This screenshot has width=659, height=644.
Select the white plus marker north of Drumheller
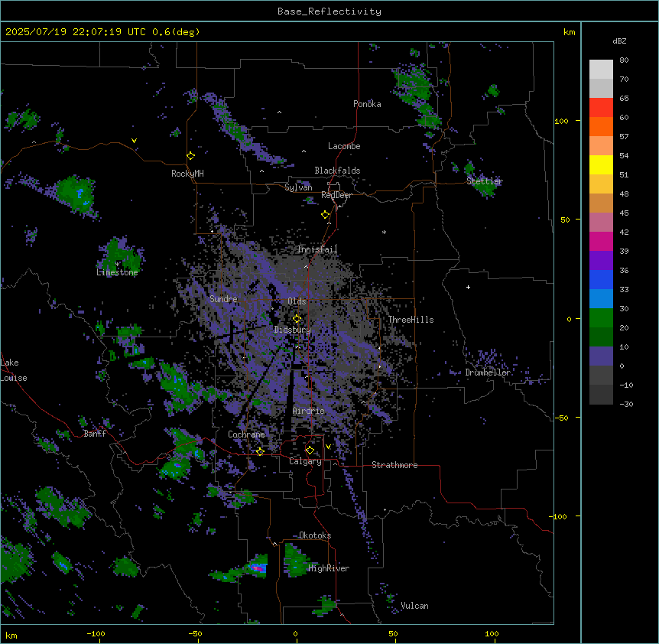(468, 287)
